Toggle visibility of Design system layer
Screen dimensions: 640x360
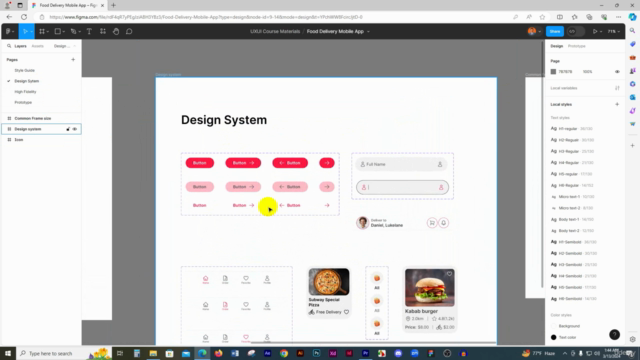(75, 129)
